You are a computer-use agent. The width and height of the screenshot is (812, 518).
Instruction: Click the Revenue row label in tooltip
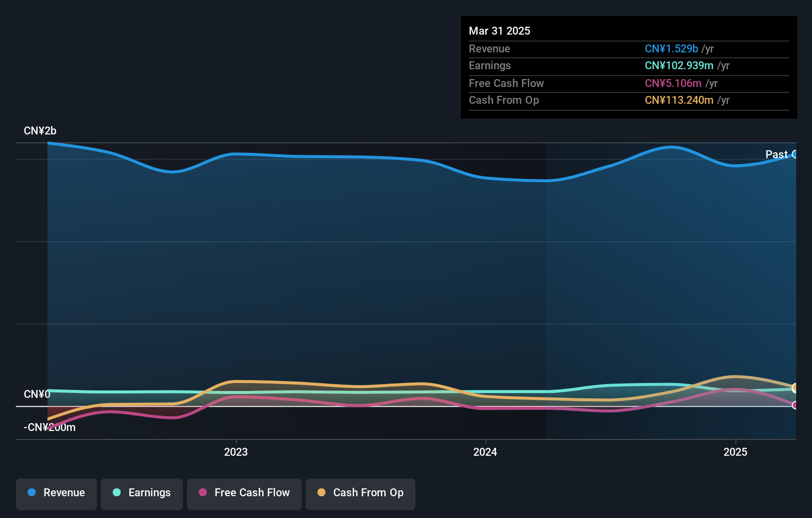click(x=490, y=48)
